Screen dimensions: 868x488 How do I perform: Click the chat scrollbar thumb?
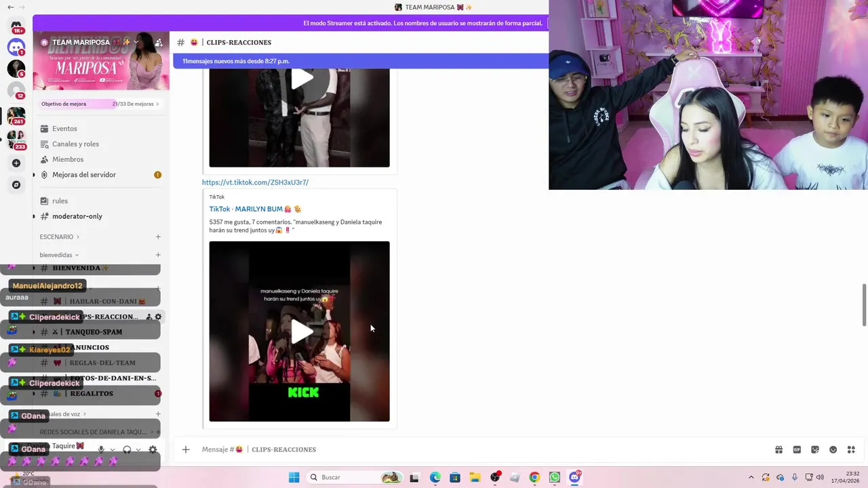(x=864, y=305)
